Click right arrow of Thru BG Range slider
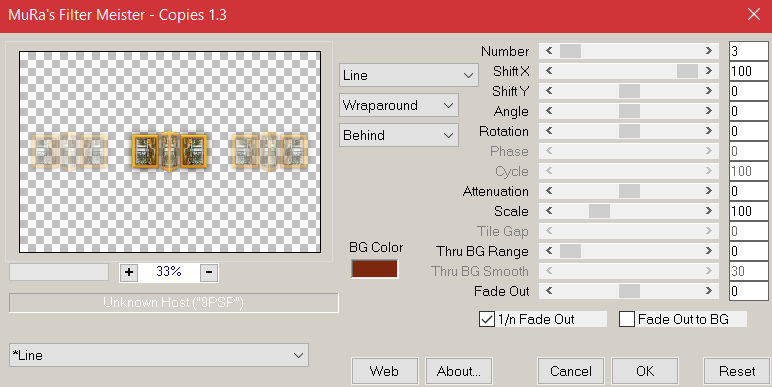Screen dimensions: 772x387 click(x=708, y=251)
